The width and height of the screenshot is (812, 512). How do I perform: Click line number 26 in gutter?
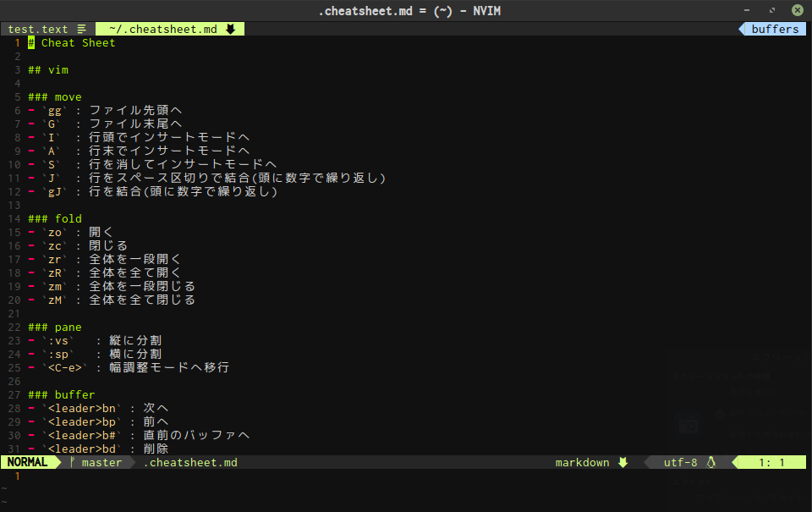[x=14, y=382]
